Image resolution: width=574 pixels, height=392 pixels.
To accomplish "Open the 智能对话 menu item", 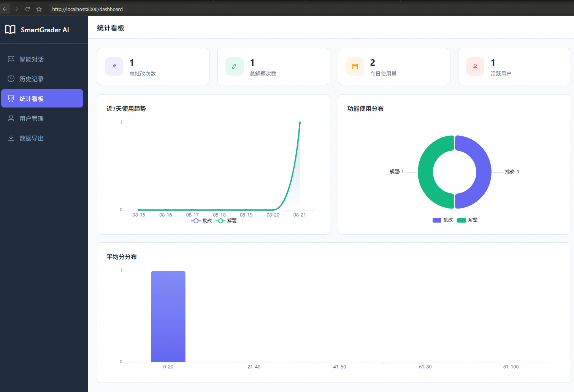I will pyautogui.click(x=42, y=59).
